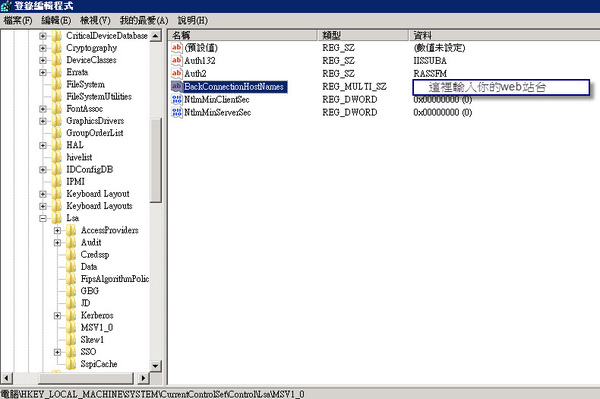
Task: Click the IISSUBA data cell
Action: (430, 61)
